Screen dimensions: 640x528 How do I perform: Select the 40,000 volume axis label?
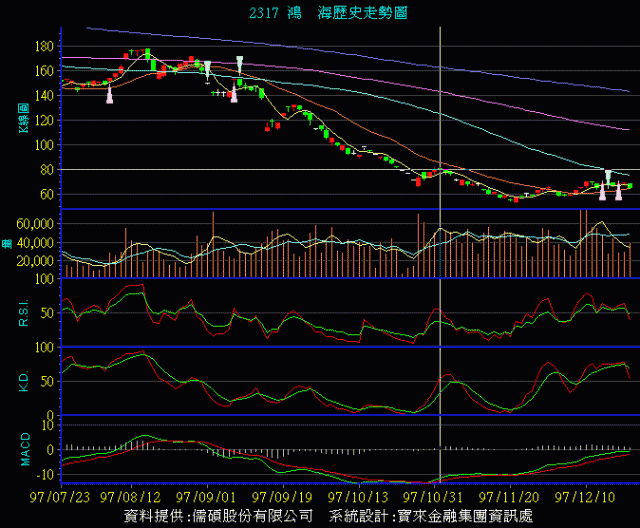click(x=35, y=243)
